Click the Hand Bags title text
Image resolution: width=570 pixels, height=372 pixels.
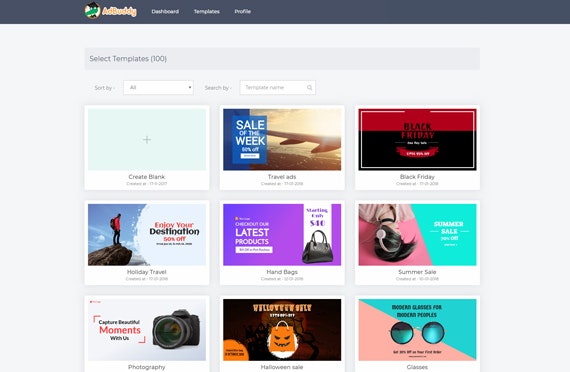pyautogui.click(x=282, y=272)
